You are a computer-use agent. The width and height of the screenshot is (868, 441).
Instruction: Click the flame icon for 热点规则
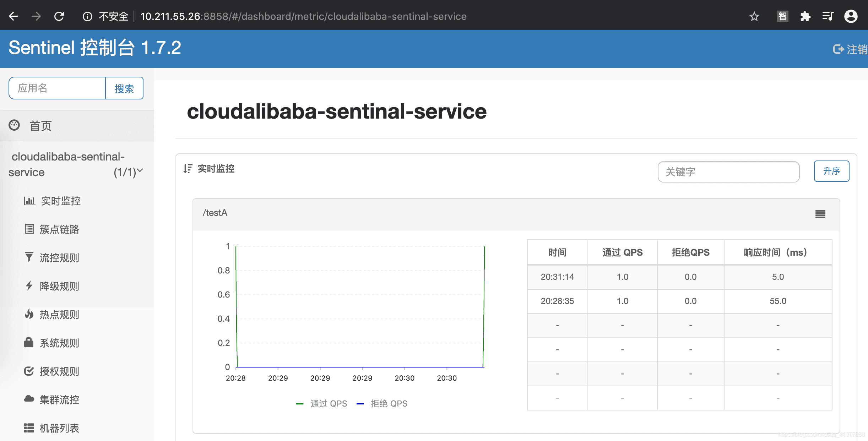(29, 314)
